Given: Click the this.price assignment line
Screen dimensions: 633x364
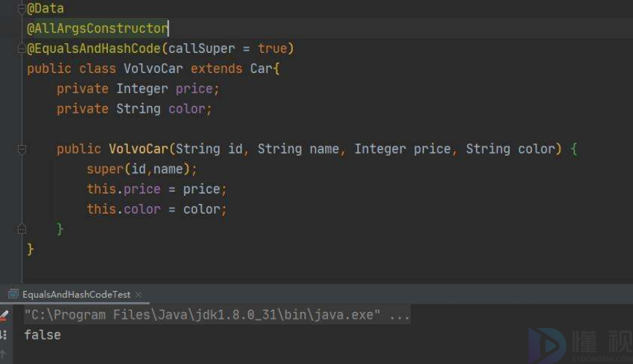Looking at the screenshot, I should coord(157,189).
